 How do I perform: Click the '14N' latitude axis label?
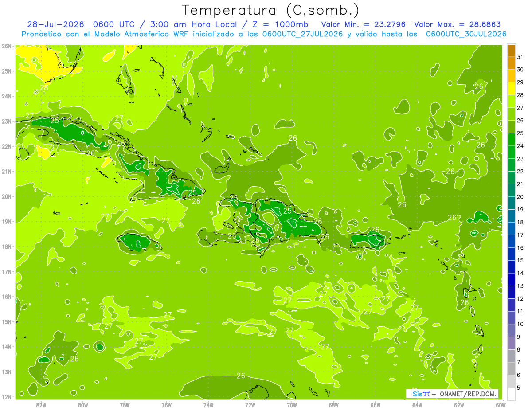7,347
